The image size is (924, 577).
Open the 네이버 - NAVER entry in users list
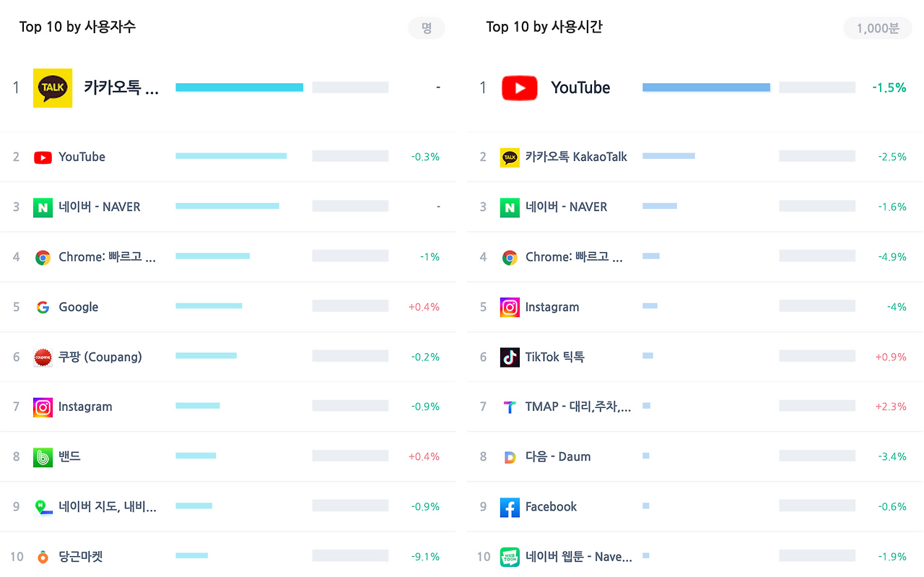[100, 207]
